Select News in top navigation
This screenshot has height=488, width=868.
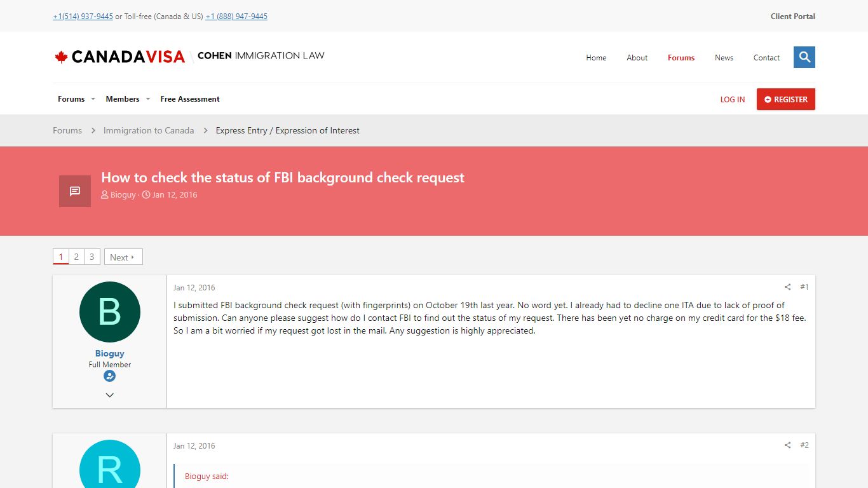click(x=724, y=58)
